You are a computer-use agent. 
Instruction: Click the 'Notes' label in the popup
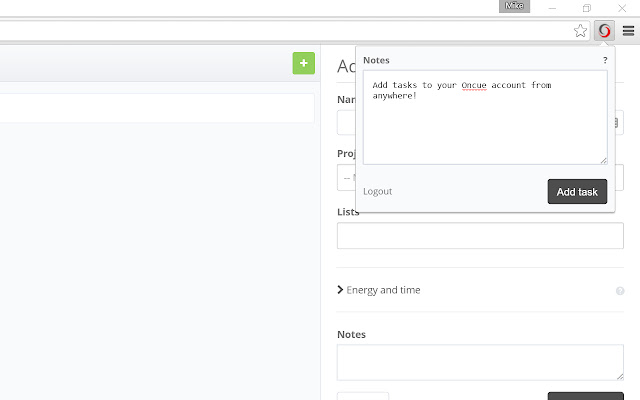(x=376, y=60)
